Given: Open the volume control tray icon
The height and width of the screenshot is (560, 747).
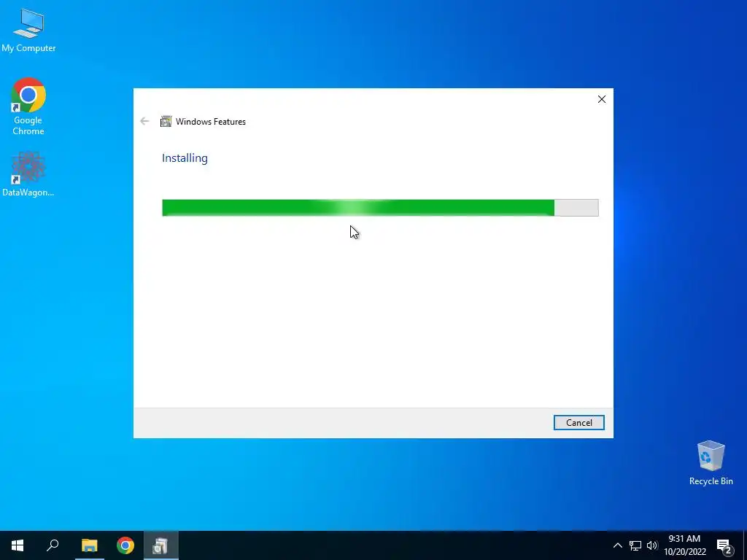Looking at the screenshot, I should [x=652, y=545].
